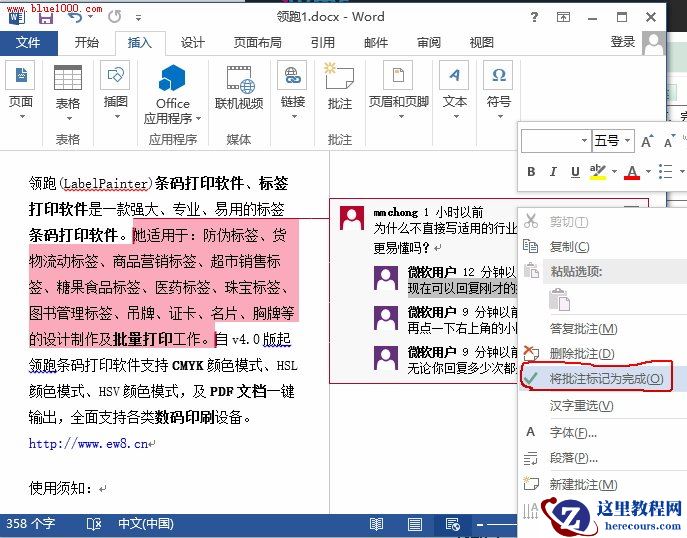The image size is (687, 538).
Task: Click the user account avatar icon
Action: tap(653, 43)
